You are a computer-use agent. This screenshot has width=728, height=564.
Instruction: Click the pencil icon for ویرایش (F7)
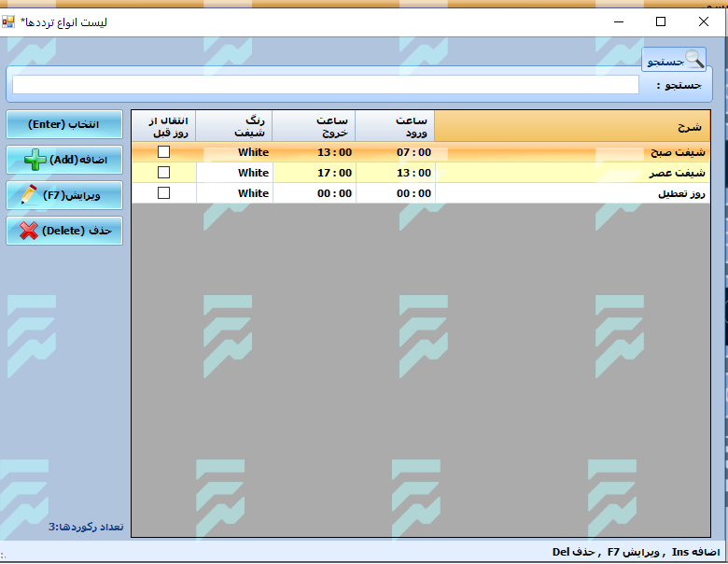[x=28, y=194]
